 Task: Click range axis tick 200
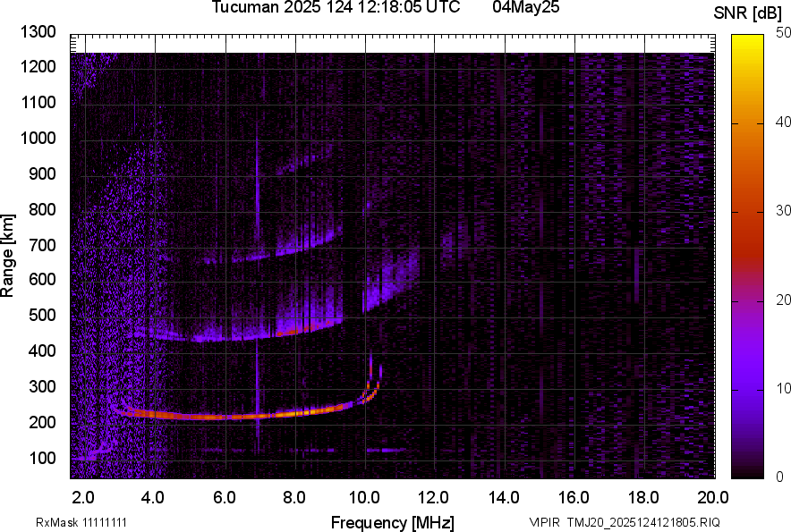(x=42, y=422)
